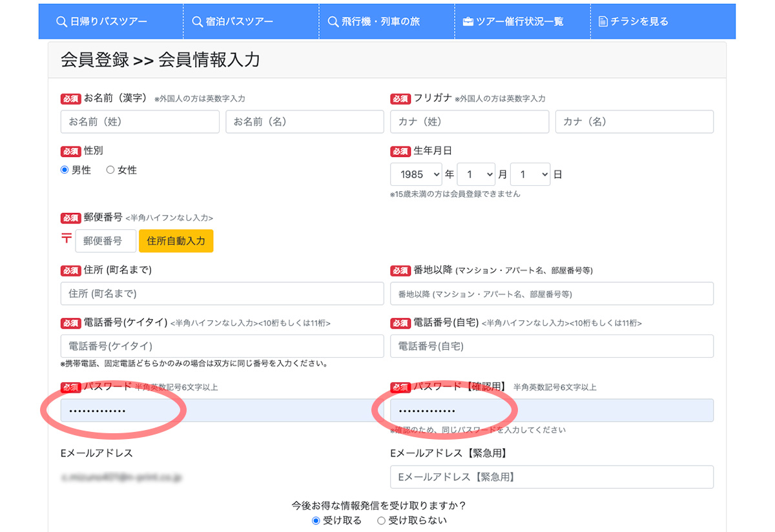The image size is (775, 532).
Task: Click the お名前（姓）input field
Action: point(139,121)
